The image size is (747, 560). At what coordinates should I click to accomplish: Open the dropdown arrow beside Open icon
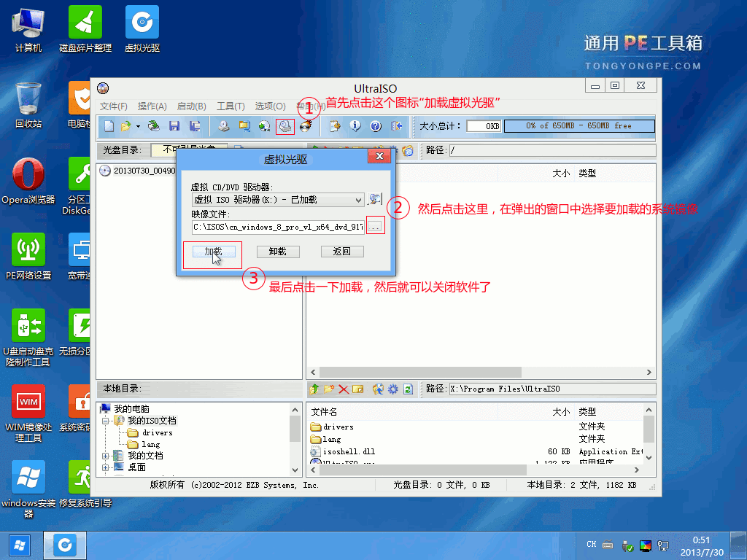[138, 126]
